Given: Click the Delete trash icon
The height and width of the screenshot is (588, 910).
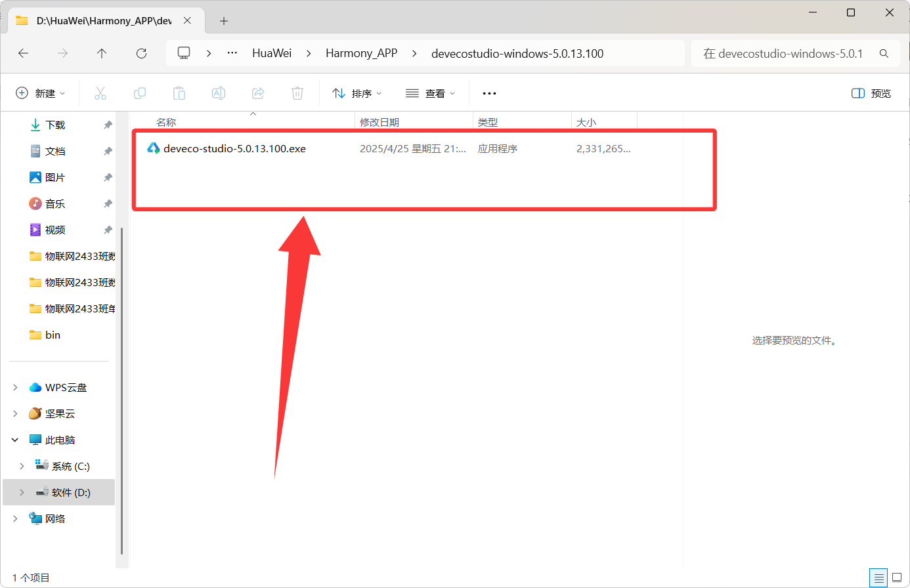Looking at the screenshot, I should coord(297,93).
